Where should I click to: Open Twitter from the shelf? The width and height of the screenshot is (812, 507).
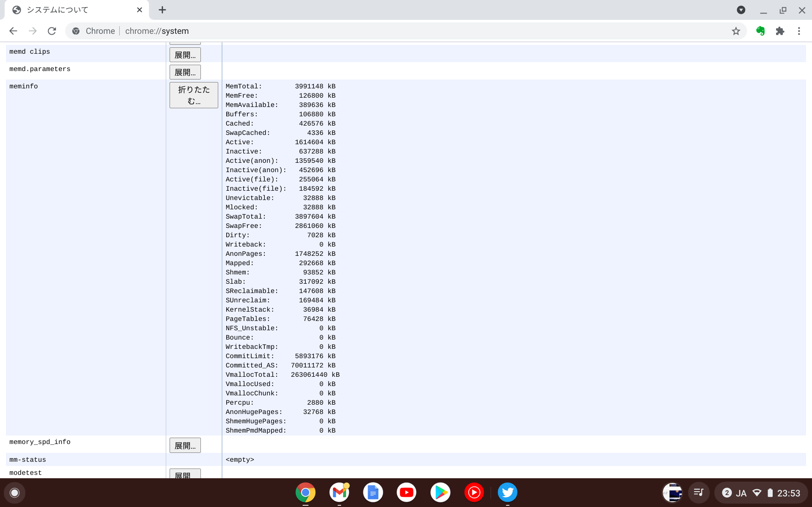[x=507, y=492]
